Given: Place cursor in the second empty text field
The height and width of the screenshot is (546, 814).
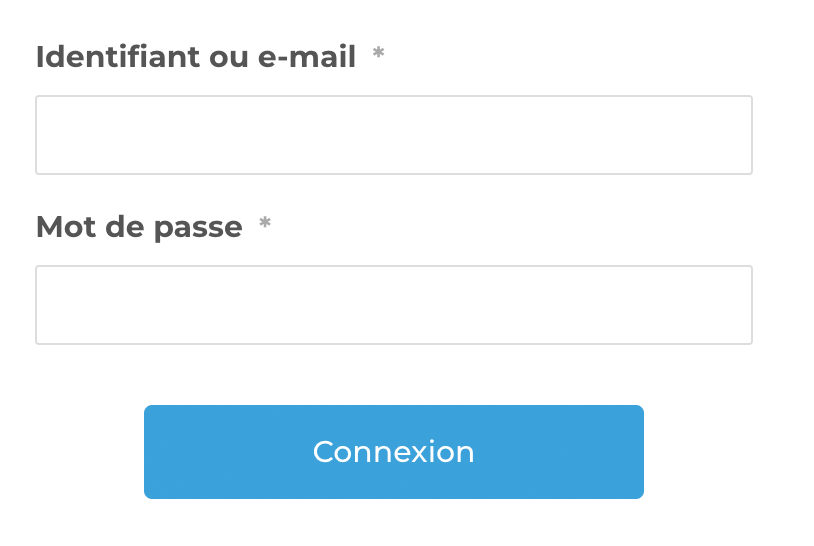Looking at the screenshot, I should point(393,305).
